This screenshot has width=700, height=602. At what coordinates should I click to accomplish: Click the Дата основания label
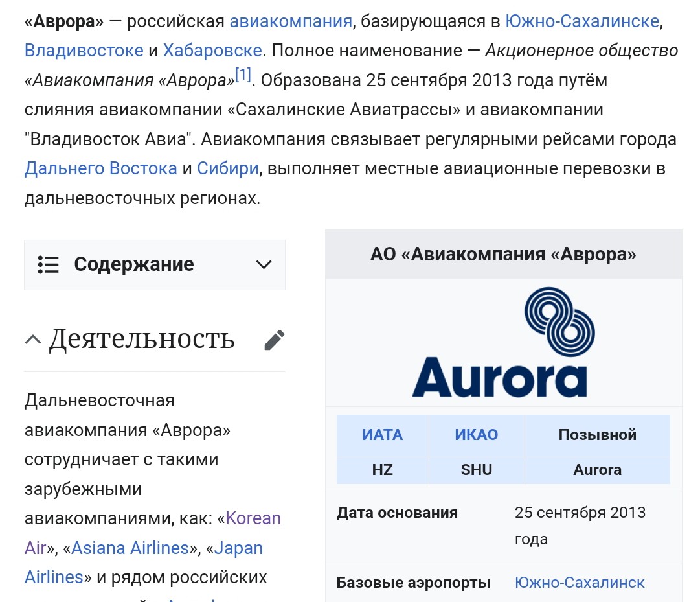tap(397, 512)
